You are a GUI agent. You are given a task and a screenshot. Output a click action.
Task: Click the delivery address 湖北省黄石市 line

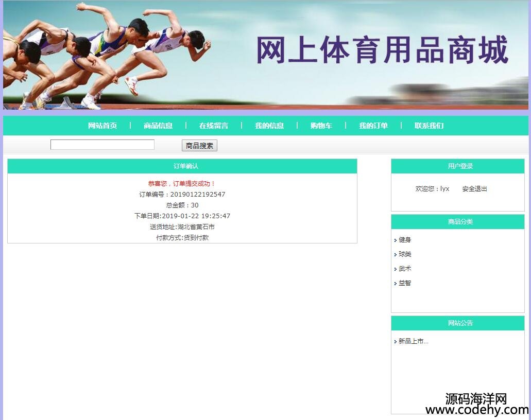[x=182, y=227]
